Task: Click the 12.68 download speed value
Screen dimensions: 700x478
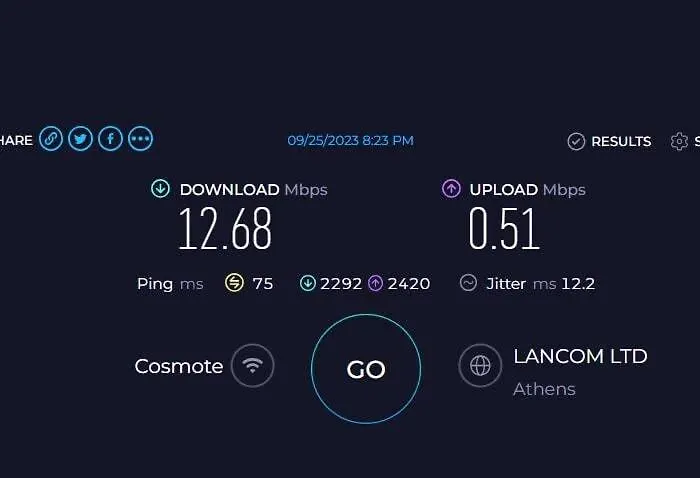Action: (x=225, y=229)
